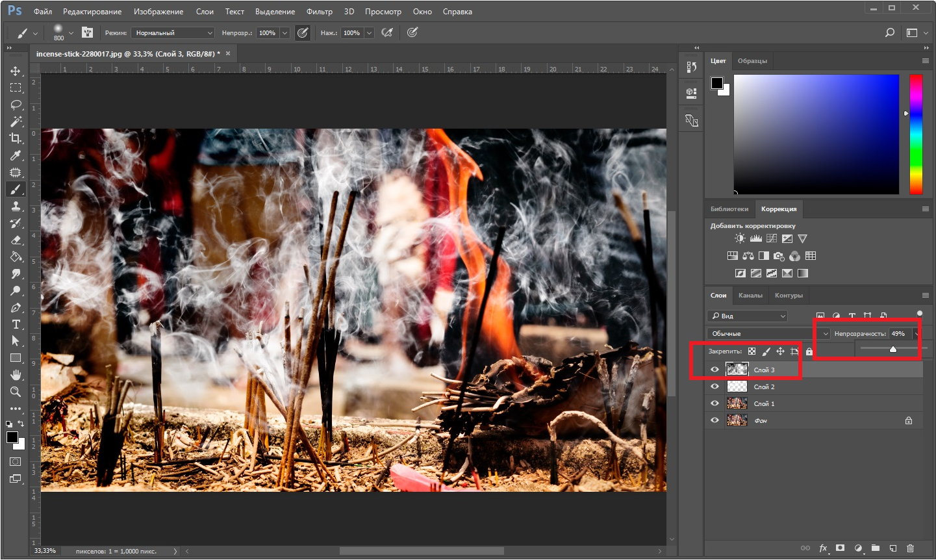
Task: Select the Rectangular Marquee tool
Action: [16, 88]
